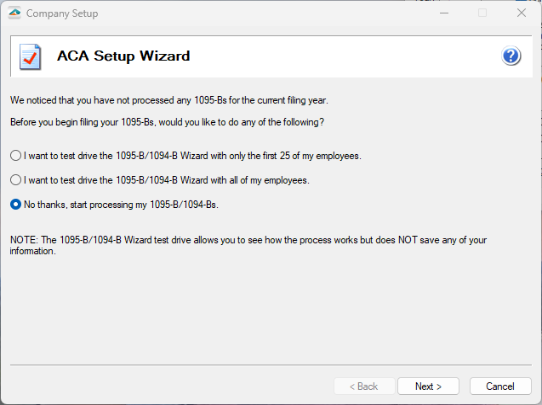Click the disabled < Back button
The image size is (542, 405).
pos(364,386)
